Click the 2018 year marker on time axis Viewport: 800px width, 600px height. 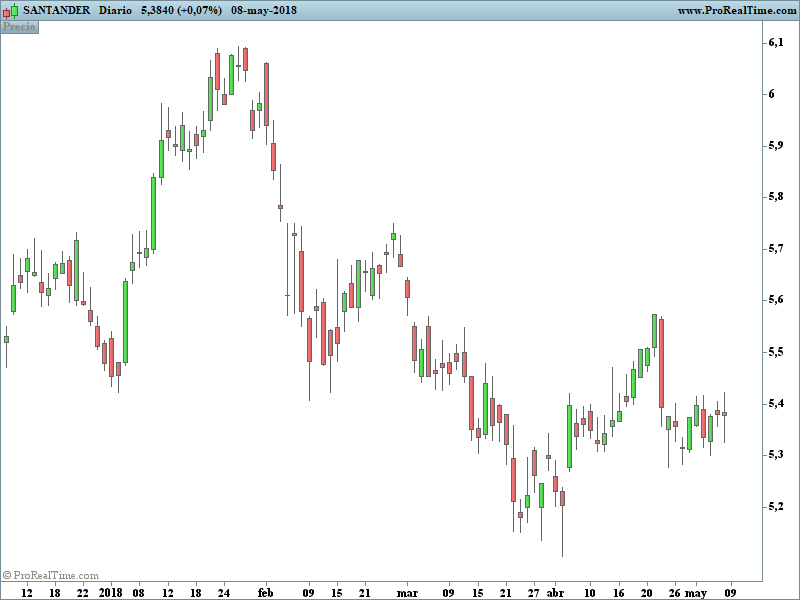pyautogui.click(x=111, y=592)
